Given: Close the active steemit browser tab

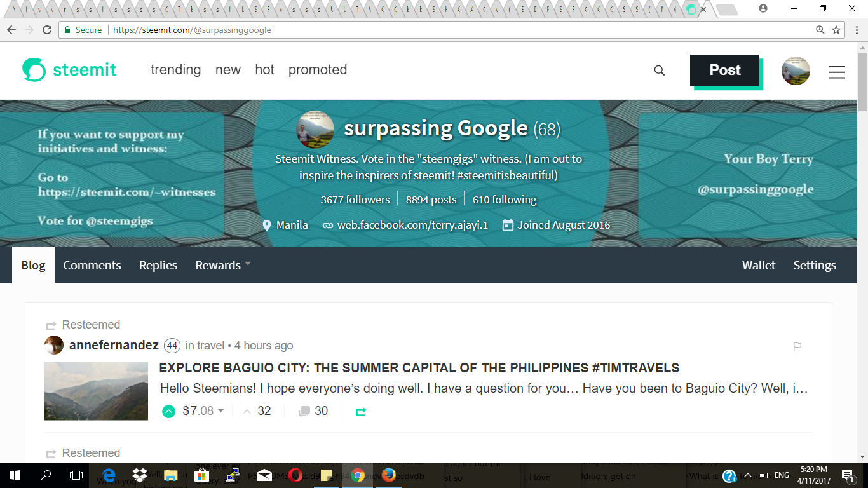Looking at the screenshot, I should point(703,10).
